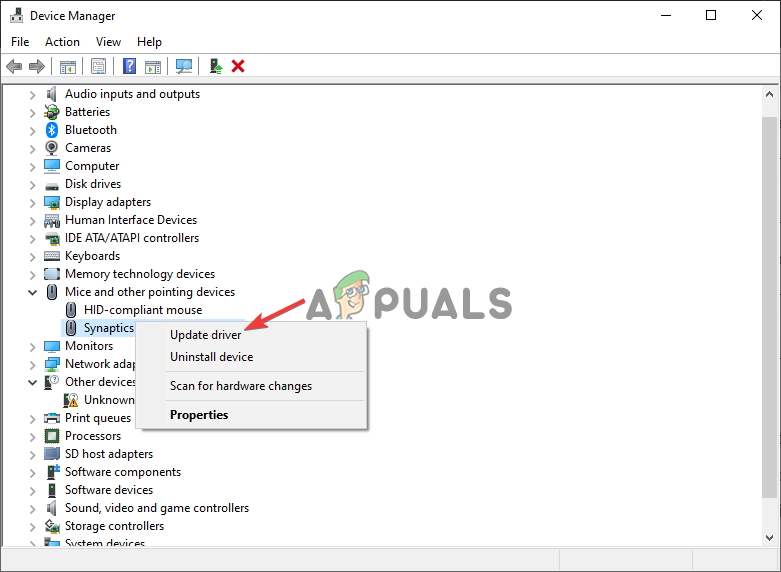Collapse the Mice and other pointing devices node

(x=32, y=292)
